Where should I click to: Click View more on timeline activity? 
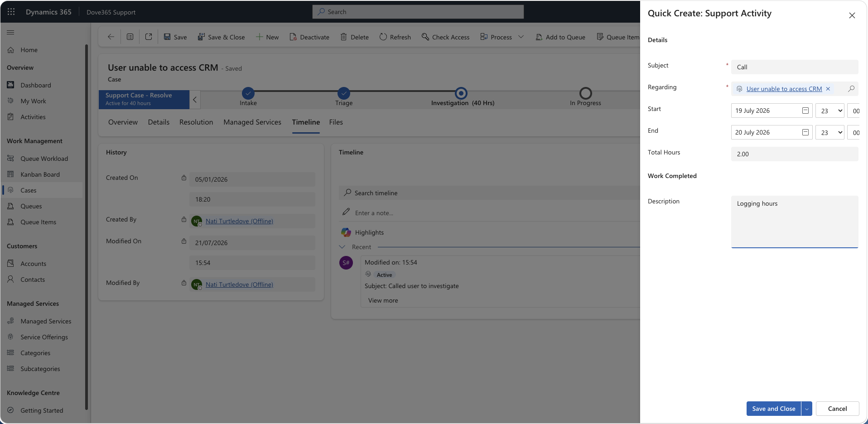(383, 300)
